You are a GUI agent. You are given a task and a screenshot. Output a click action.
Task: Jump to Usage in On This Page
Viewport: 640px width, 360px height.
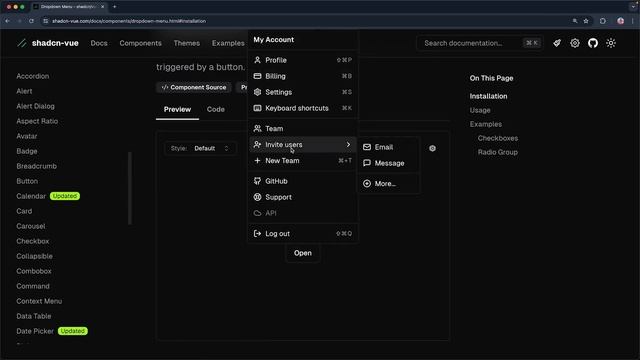(x=480, y=110)
